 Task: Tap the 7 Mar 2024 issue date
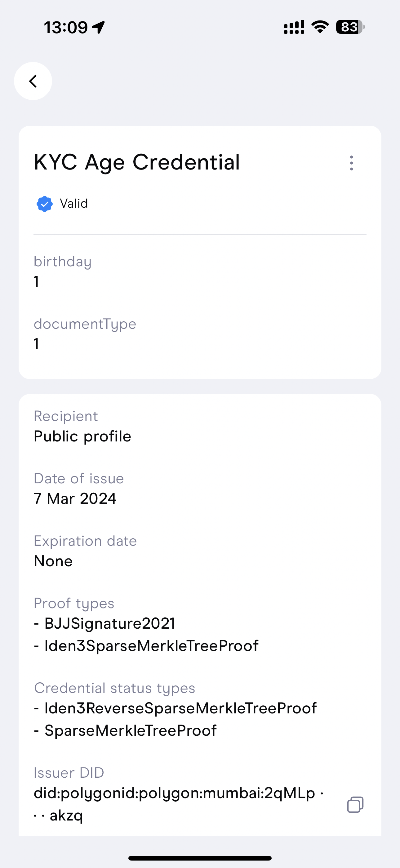[x=75, y=499]
